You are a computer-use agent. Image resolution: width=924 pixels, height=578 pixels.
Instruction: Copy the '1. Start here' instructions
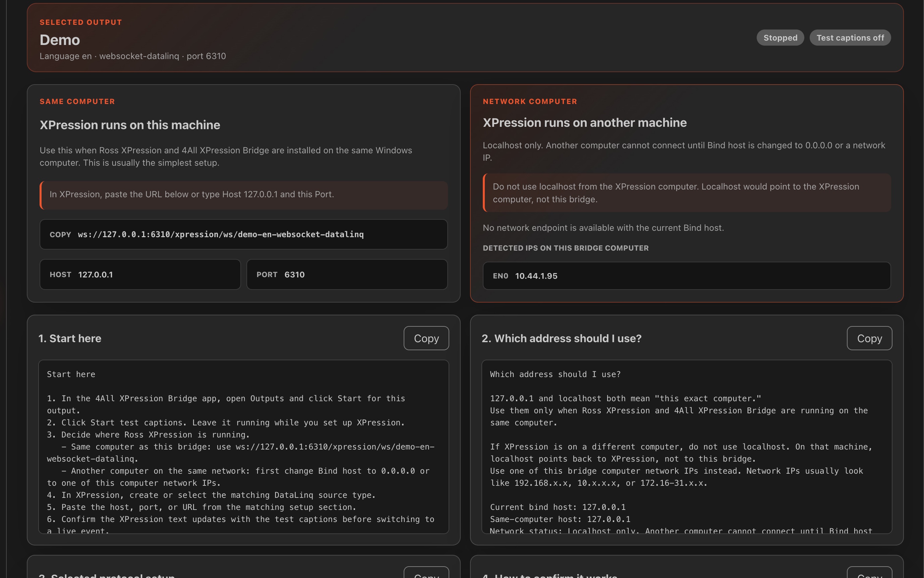(x=426, y=338)
